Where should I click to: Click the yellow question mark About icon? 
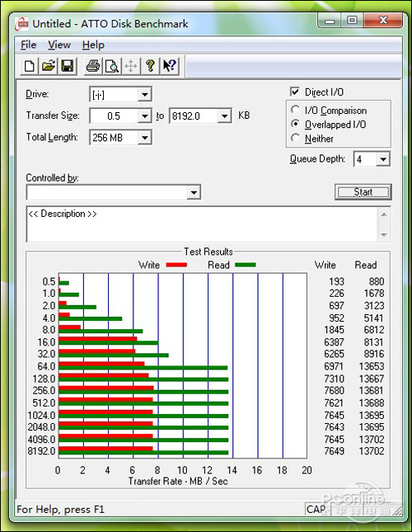pyautogui.click(x=150, y=66)
